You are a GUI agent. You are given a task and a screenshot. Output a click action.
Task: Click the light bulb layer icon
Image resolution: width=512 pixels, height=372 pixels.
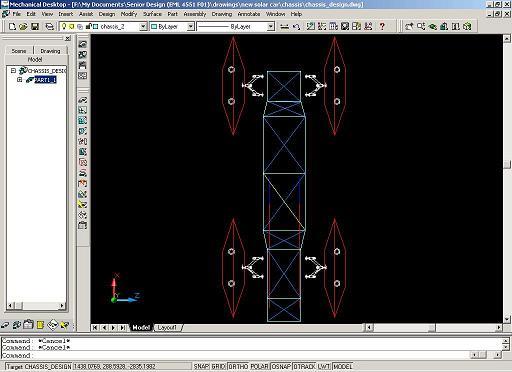(64, 26)
